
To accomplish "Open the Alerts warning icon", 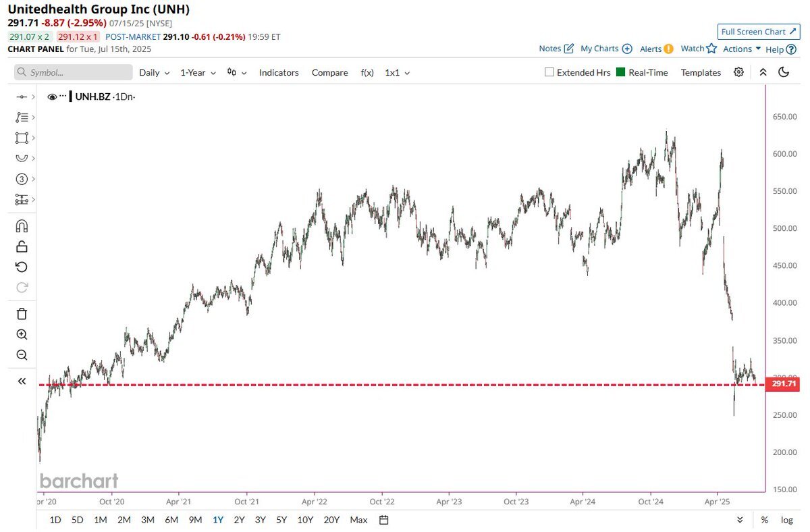I will [x=668, y=49].
